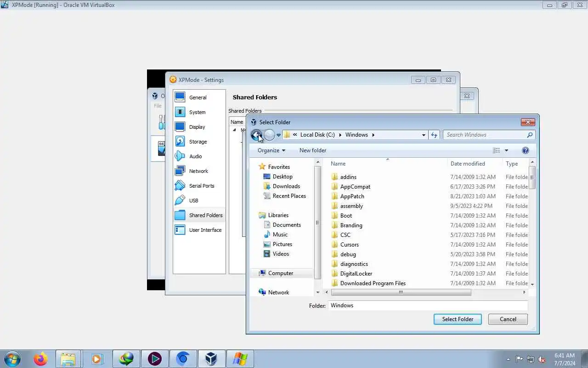588x368 pixels.
Task: Click the file list vertical scrollbar
Action: pyautogui.click(x=532, y=177)
